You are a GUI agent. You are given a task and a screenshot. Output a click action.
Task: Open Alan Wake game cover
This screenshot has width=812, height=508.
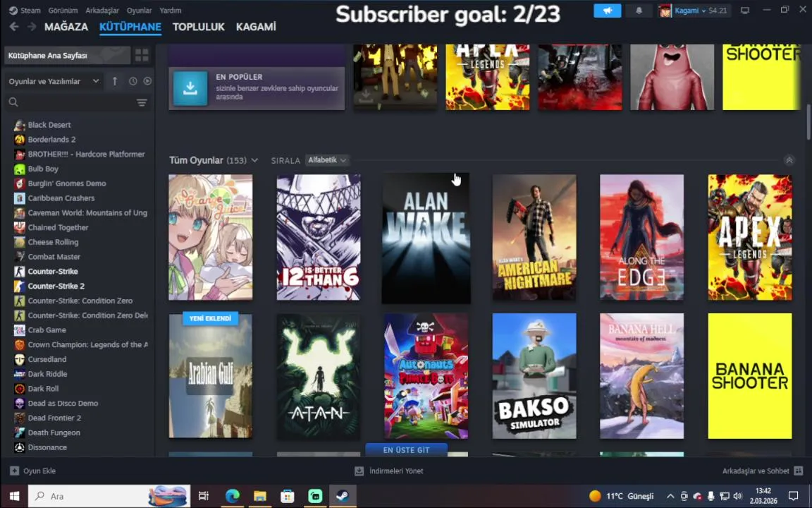426,238
